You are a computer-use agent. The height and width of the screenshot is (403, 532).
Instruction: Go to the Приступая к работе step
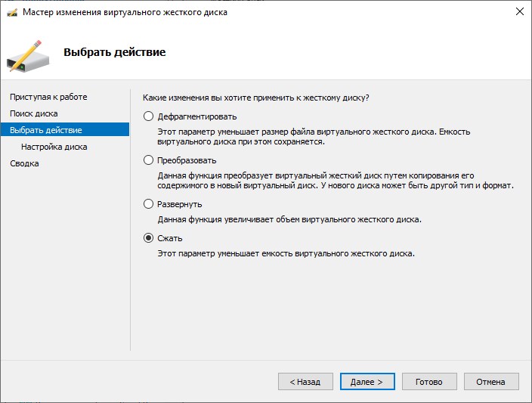(x=48, y=97)
